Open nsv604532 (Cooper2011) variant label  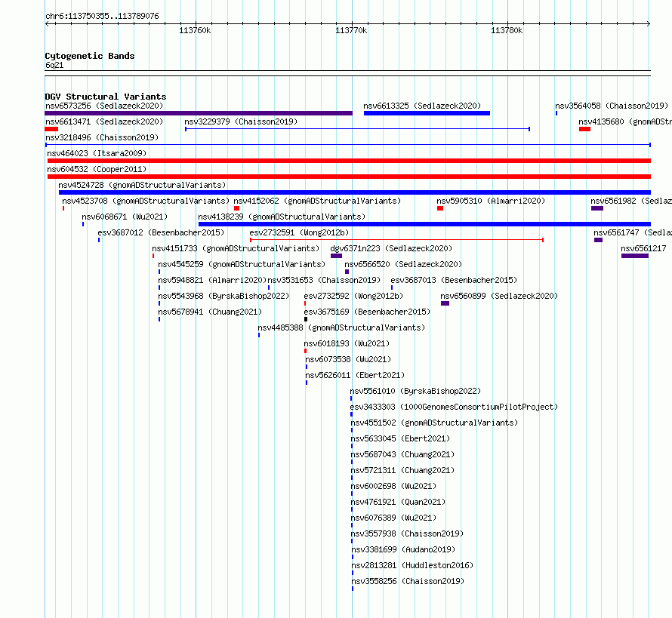pyautogui.click(x=97, y=169)
